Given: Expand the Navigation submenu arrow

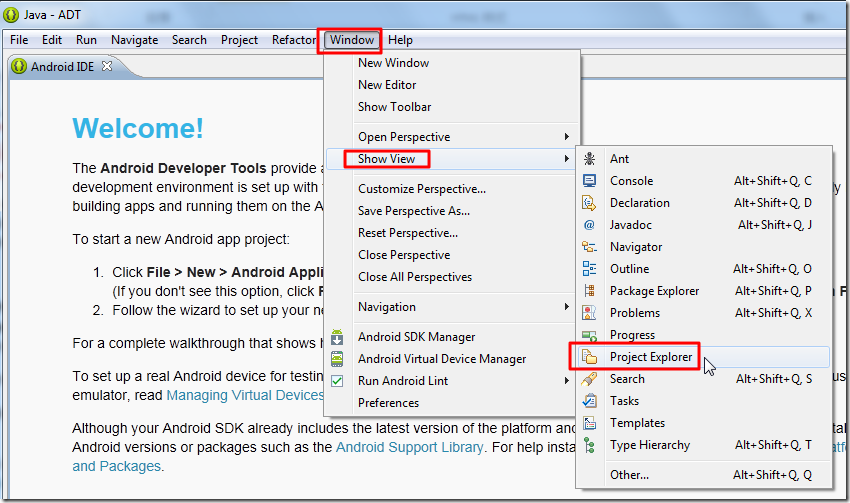Looking at the screenshot, I should tap(566, 307).
